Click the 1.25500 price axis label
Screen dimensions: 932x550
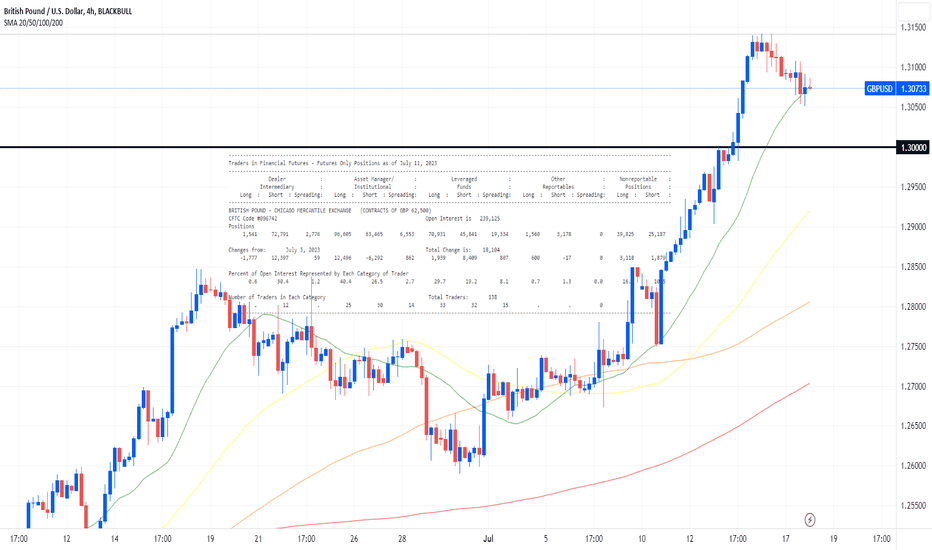914,505
